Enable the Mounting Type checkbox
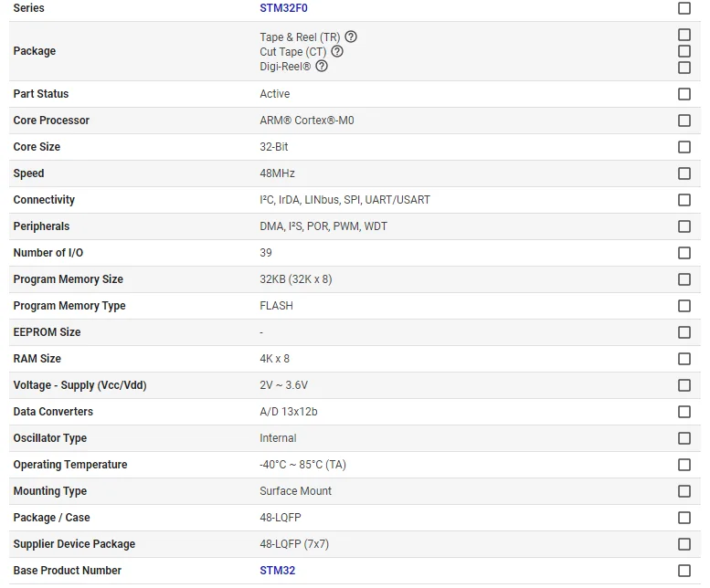The width and height of the screenshot is (710, 588). [684, 491]
